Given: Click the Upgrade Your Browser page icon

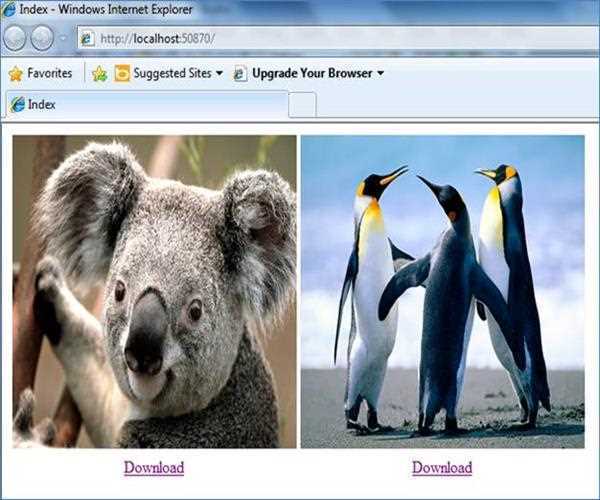Looking at the screenshot, I should tap(240, 73).
